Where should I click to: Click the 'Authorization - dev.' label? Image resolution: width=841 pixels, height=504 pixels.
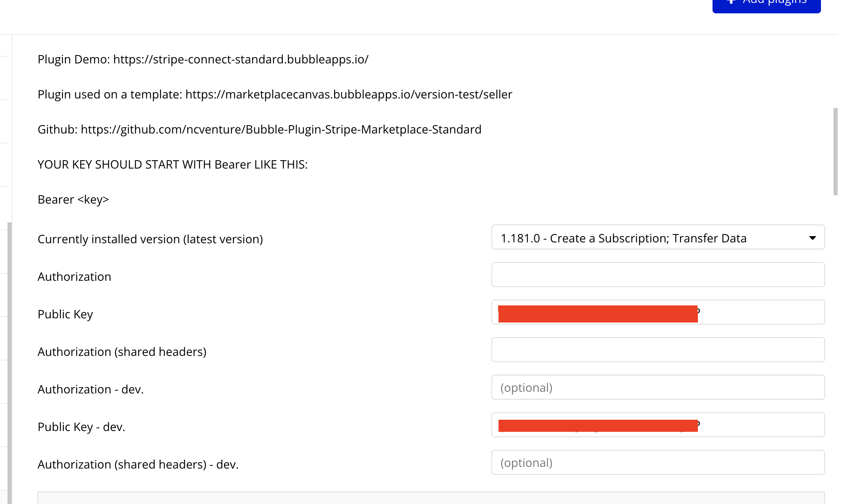pyautogui.click(x=91, y=389)
